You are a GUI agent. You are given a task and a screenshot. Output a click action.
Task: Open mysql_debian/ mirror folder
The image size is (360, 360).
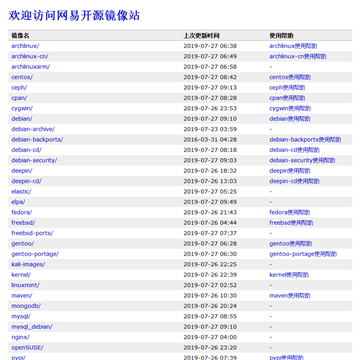point(32,327)
